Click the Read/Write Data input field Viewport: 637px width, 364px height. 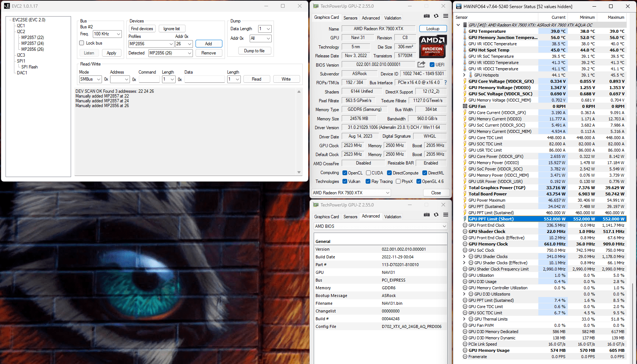tap(204, 79)
